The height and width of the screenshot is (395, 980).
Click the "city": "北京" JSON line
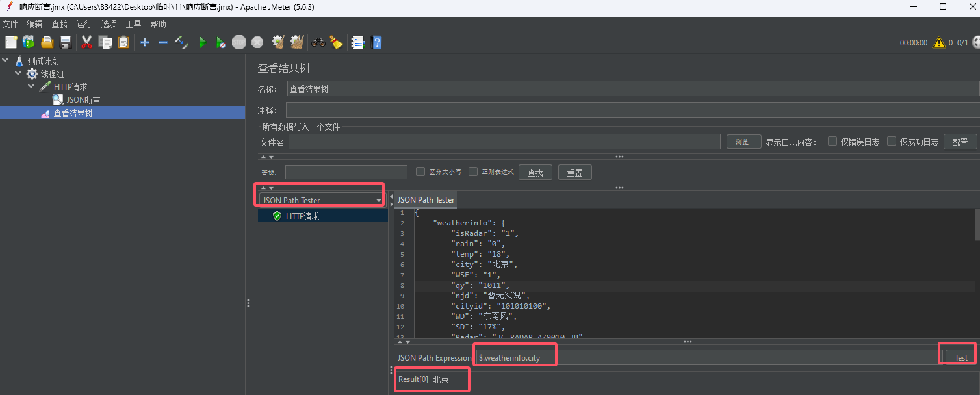coord(485,264)
